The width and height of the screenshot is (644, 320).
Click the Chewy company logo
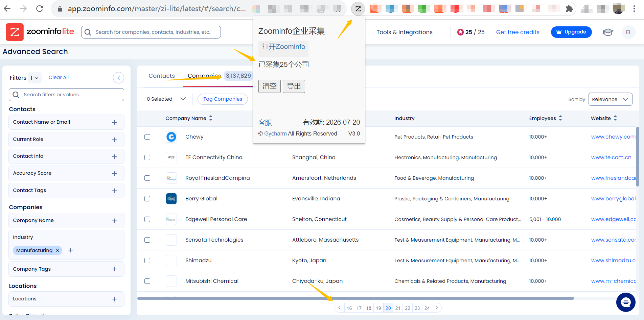coord(171,137)
